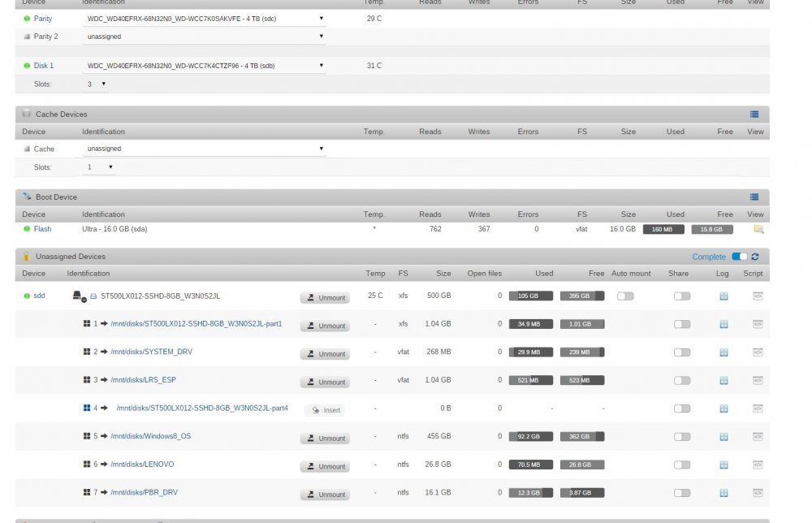The image size is (812, 523).
Task: Open log icon for LENOVO partition
Action: pos(723,465)
